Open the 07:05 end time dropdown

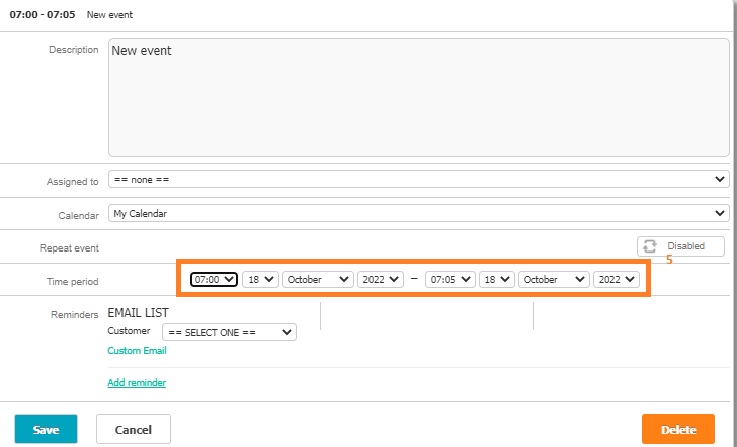(x=449, y=280)
